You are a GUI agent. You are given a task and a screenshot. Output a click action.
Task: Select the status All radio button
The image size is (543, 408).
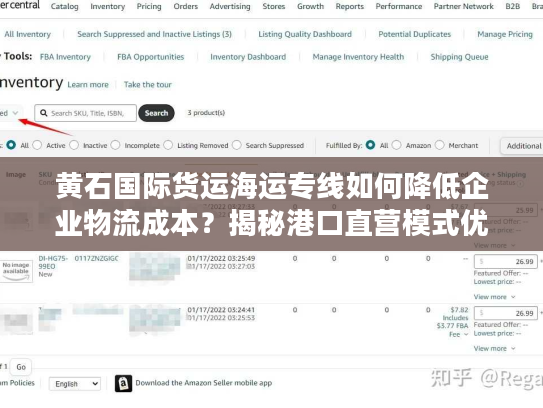click(11, 145)
